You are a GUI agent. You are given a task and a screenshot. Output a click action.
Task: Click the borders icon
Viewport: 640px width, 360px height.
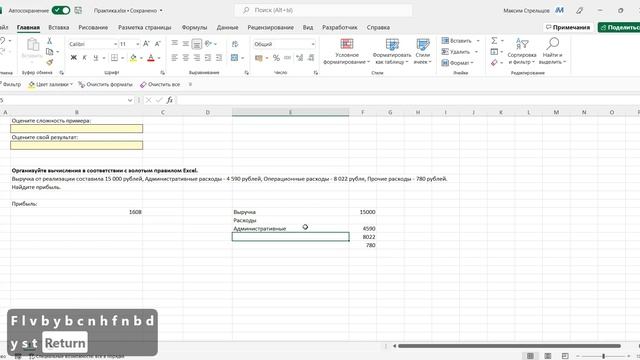pos(115,58)
